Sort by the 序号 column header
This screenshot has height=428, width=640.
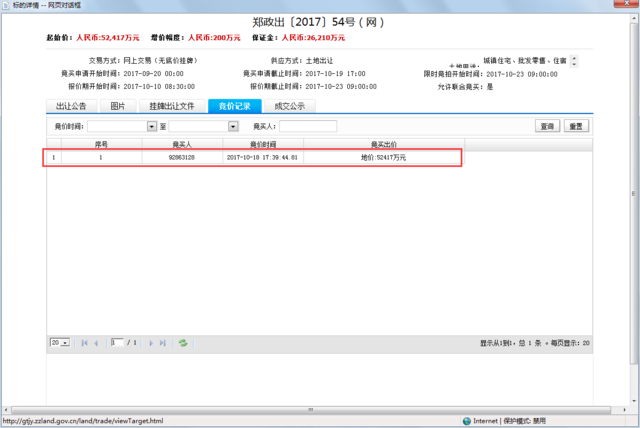click(101, 144)
